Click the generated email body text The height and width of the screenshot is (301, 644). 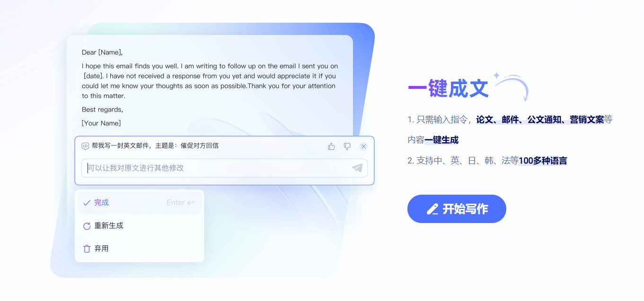tap(210, 81)
